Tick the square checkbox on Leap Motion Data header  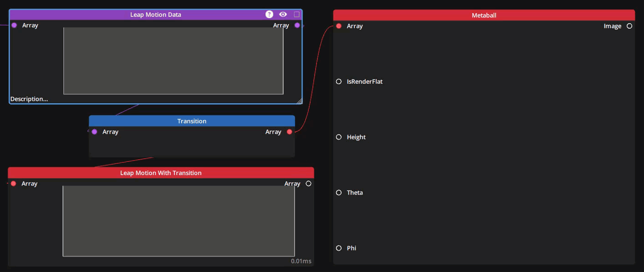pyautogui.click(x=296, y=15)
